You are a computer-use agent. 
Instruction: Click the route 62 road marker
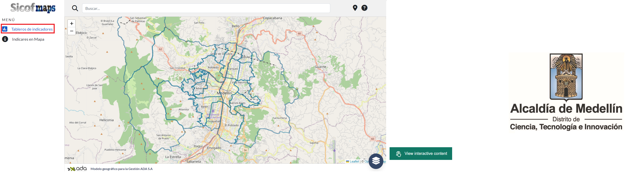[161, 49]
